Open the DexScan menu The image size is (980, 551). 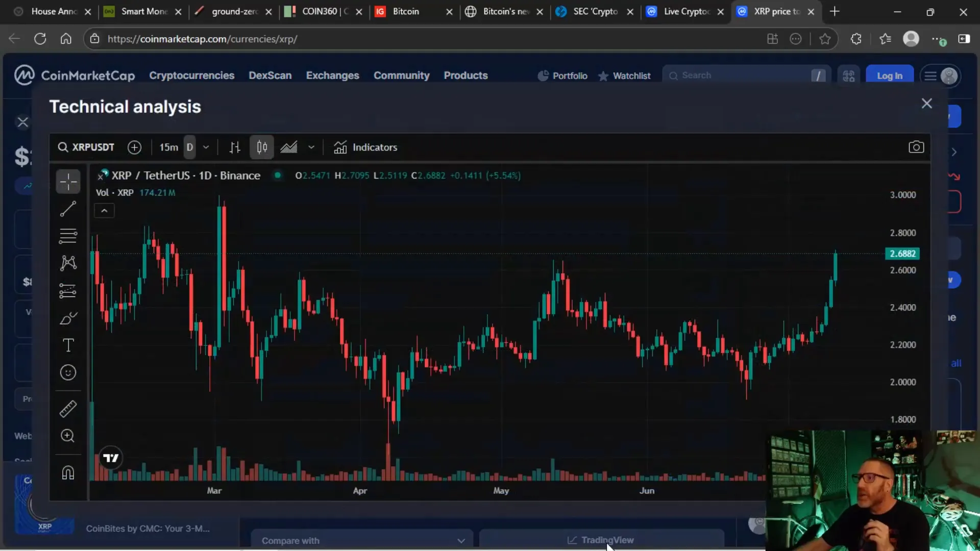(270, 76)
